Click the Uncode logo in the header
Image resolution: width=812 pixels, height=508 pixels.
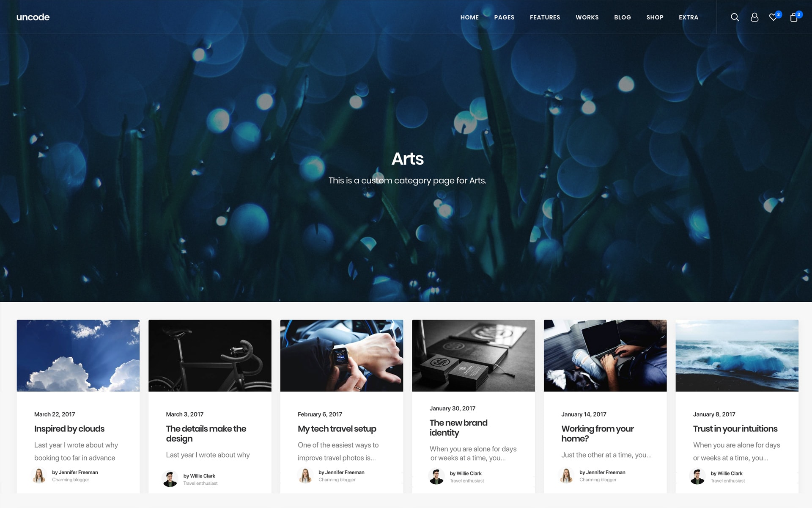tap(33, 17)
